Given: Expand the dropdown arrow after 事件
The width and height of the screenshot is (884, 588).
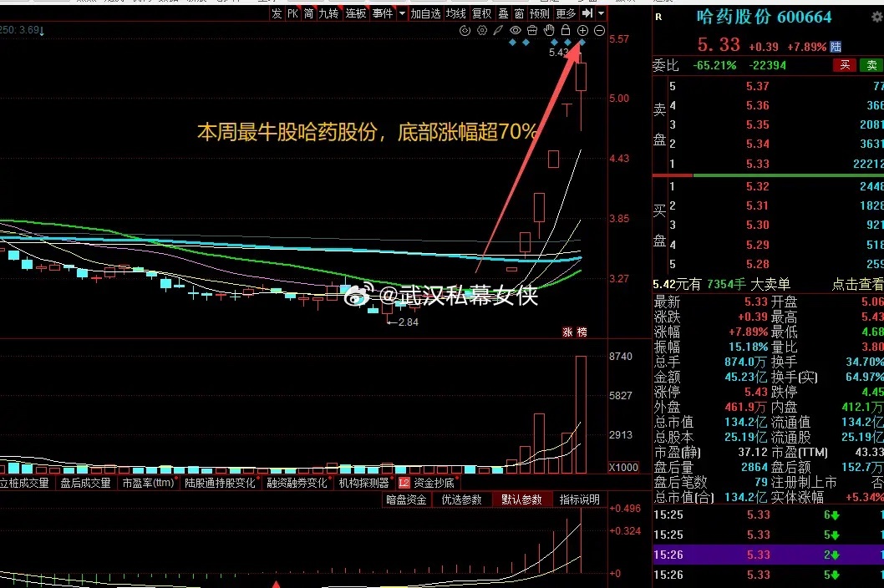Looking at the screenshot, I should [x=402, y=13].
